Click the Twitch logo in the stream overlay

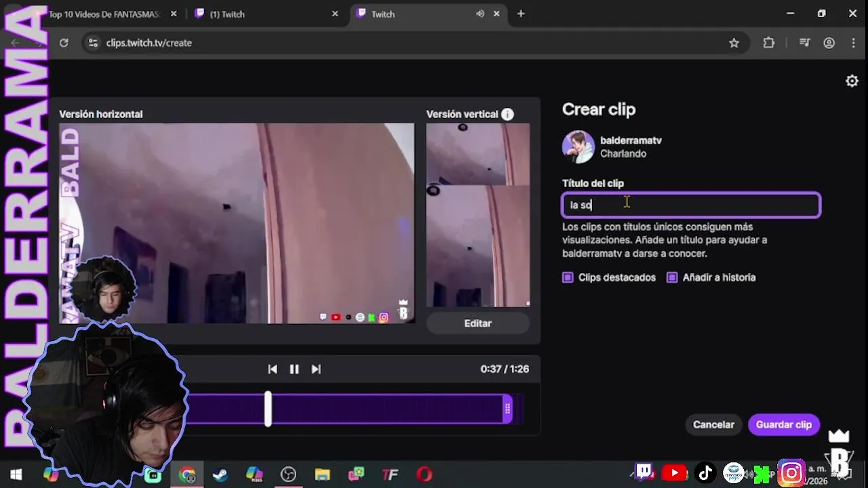coord(645,472)
